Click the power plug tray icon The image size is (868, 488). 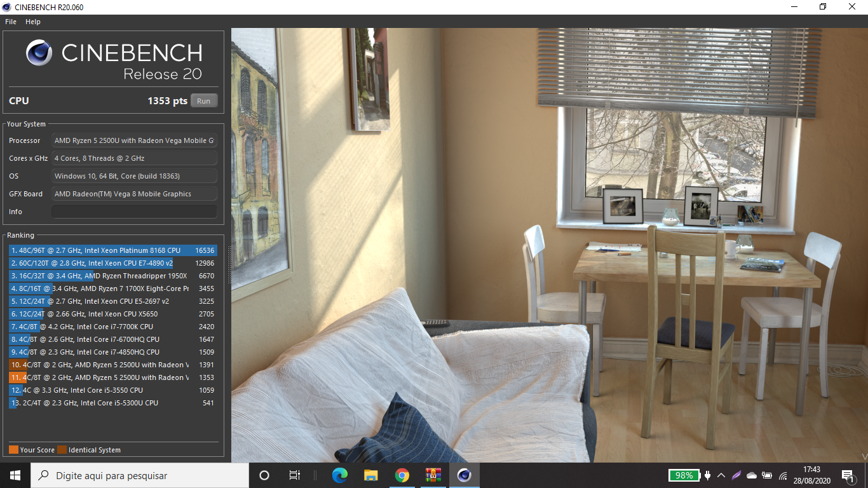pos(707,475)
